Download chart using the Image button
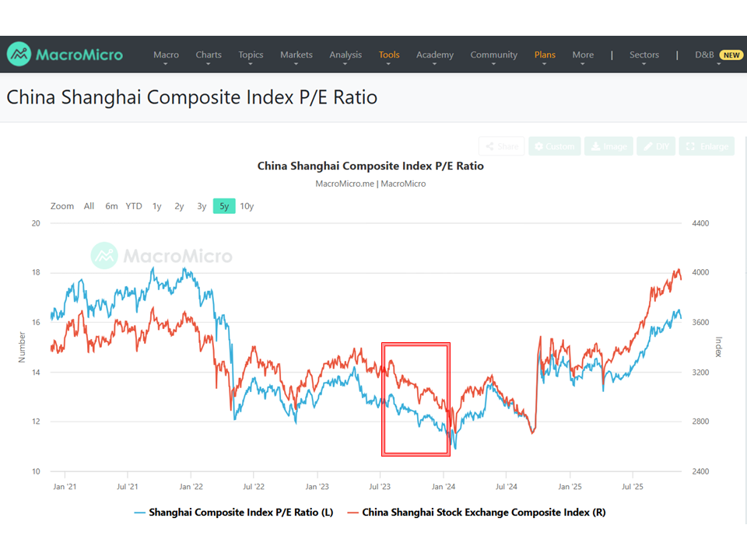The height and width of the screenshot is (560, 747). (606, 146)
